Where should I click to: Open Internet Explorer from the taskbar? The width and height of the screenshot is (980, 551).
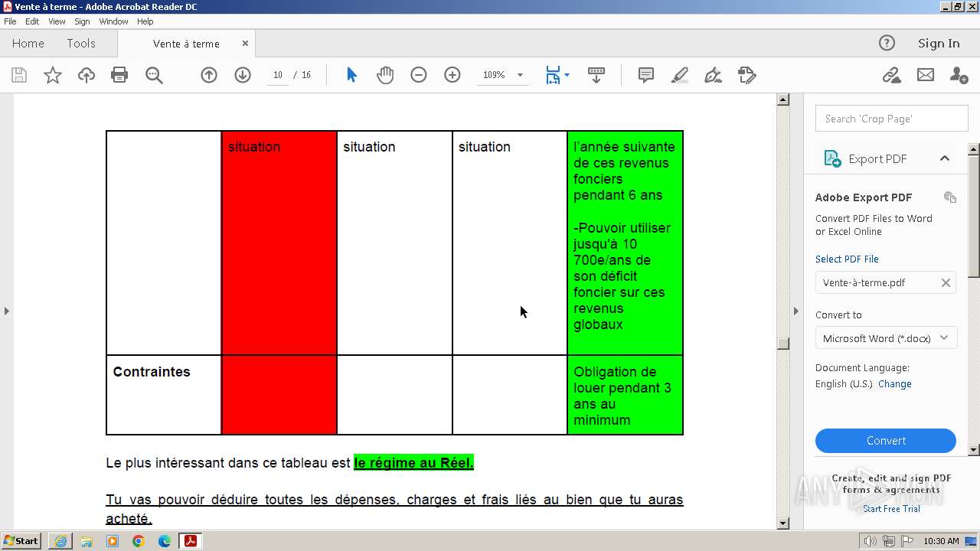click(x=60, y=541)
